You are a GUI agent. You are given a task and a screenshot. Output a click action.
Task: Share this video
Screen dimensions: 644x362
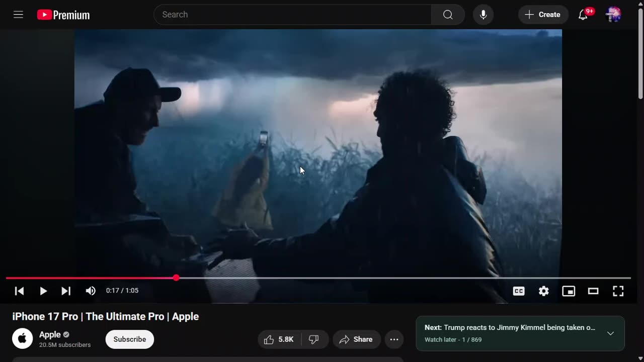(x=356, y=339)
